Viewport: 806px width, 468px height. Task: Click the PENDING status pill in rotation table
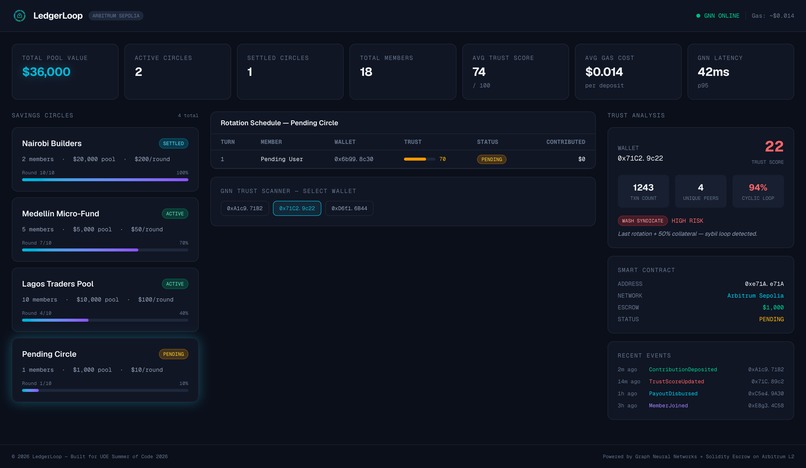(x=491, y=159)
